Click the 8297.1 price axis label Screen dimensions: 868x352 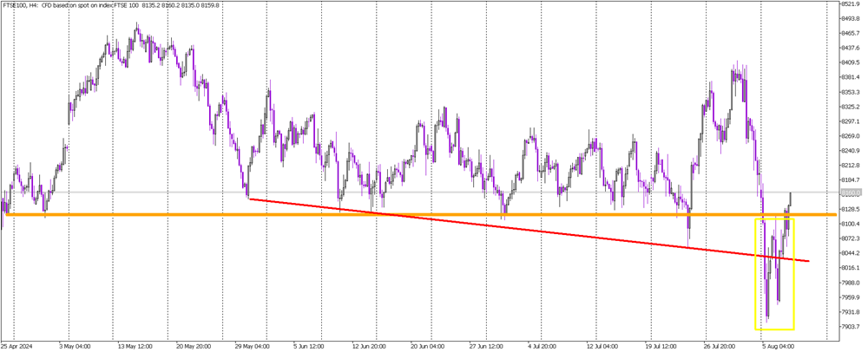pos(850,121)
